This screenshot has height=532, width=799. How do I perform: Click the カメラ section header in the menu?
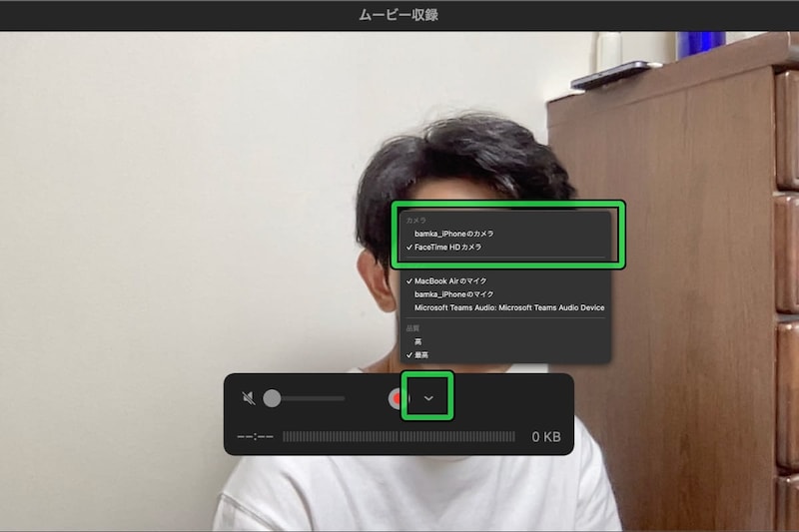415,220
